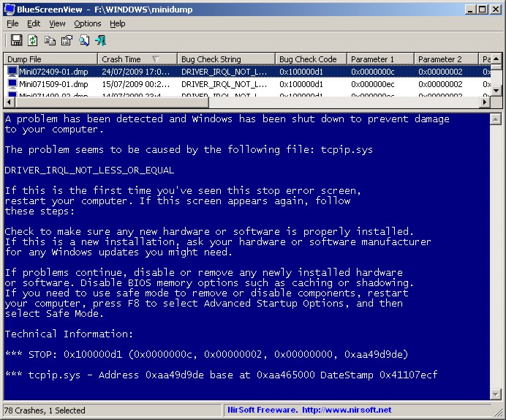
Task: Click the Exit toolbar icon
Action: 100,40
